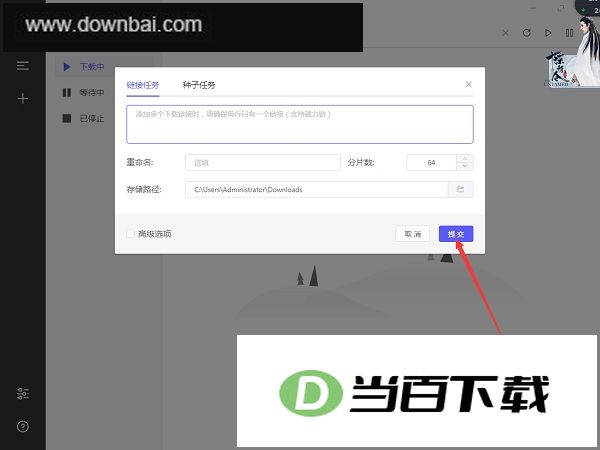Click the resume play icon in top toolbar
This screenshot has width=600, height=450.
tap(548, 33)
